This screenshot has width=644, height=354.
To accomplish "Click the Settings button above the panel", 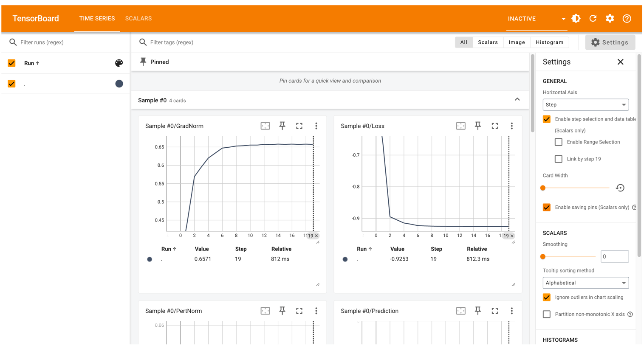I will click(610, 42).
